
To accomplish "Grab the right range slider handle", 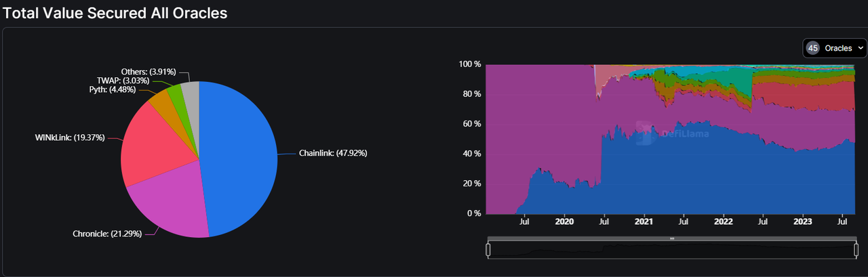I will [856, 249].
